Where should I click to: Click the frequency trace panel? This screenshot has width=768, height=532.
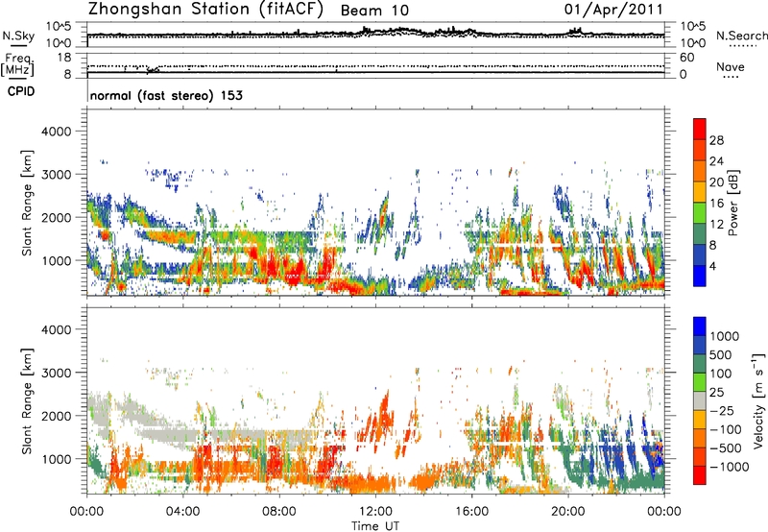pos(375,65)
